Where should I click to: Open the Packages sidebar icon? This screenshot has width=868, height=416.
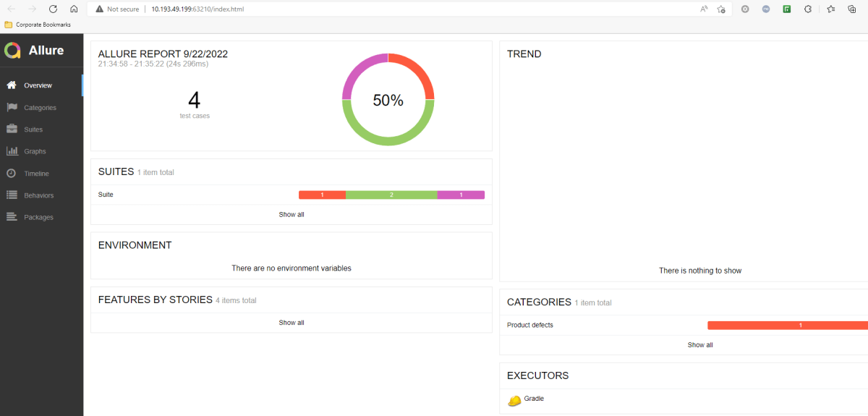tap(12, 217)
